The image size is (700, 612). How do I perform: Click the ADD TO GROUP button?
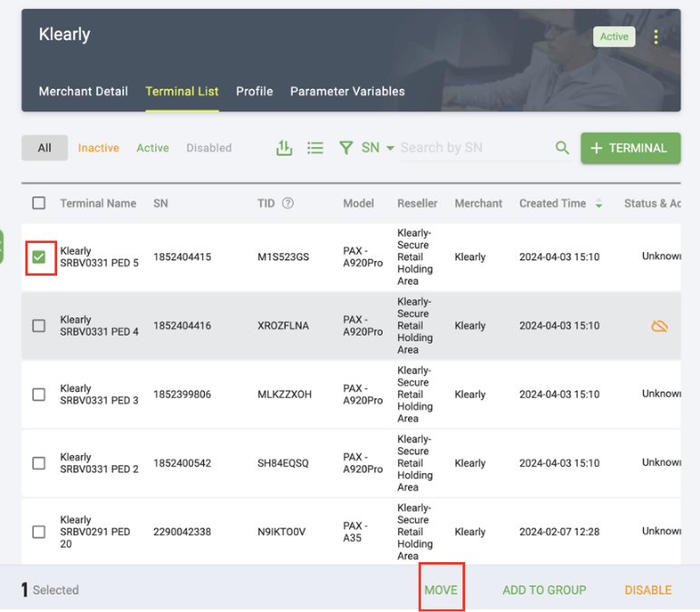coord(544,590)
